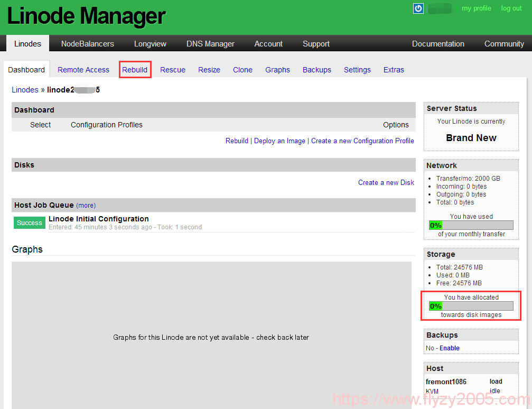The image size is (532, 409).
Task: Select the Linodes main tab
Action: [x=27, y=44]
